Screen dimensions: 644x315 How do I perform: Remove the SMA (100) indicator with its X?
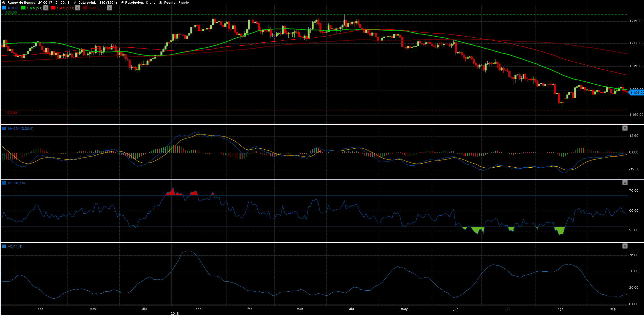78,8
